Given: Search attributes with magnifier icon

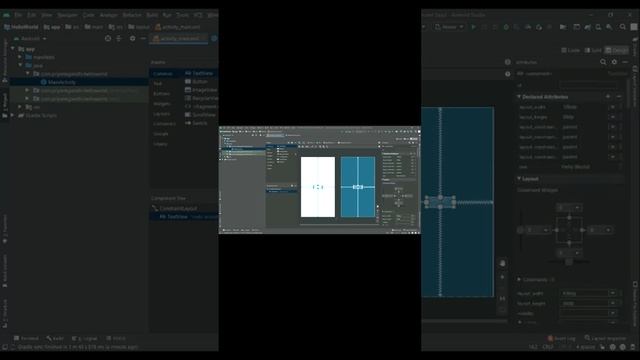Looking at the screenshot, I should pyautogui.click(x=603, y=62).
